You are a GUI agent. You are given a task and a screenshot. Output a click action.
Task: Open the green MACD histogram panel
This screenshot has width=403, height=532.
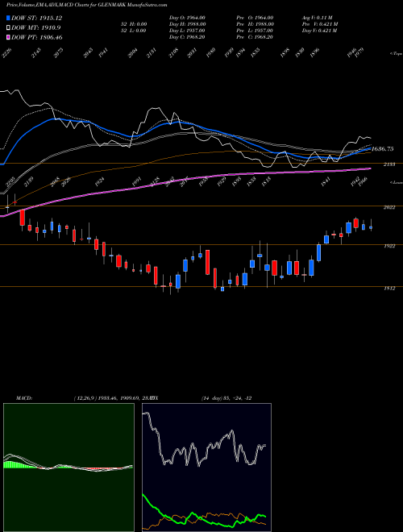tap(69, 468)
